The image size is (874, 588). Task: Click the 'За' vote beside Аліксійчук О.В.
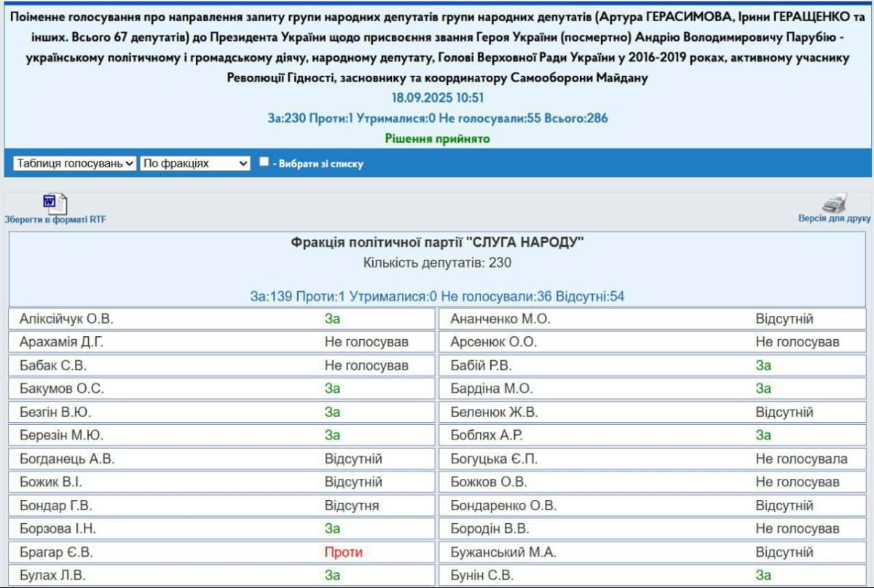pos(332,319)
